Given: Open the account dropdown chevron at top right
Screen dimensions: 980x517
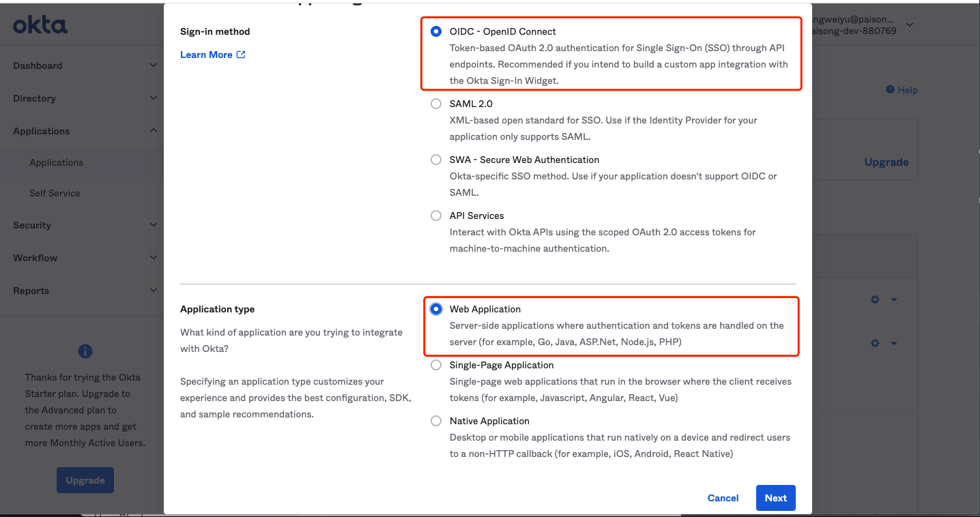Looking at the screenshot, I should [909, 25].
